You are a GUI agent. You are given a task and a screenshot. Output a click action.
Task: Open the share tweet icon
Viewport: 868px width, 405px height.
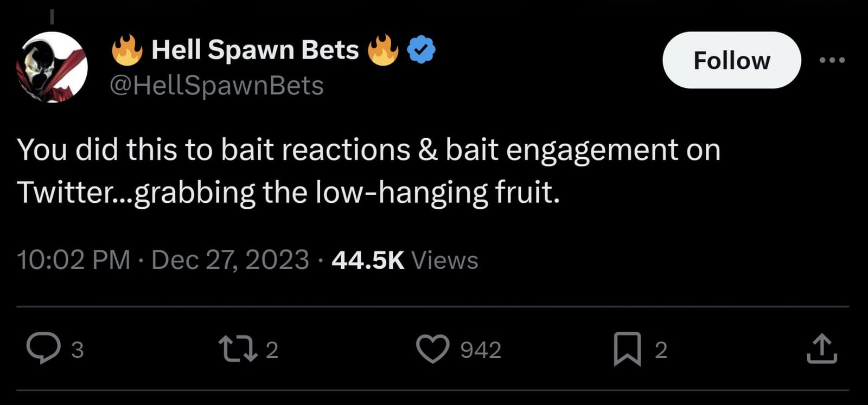822,349
